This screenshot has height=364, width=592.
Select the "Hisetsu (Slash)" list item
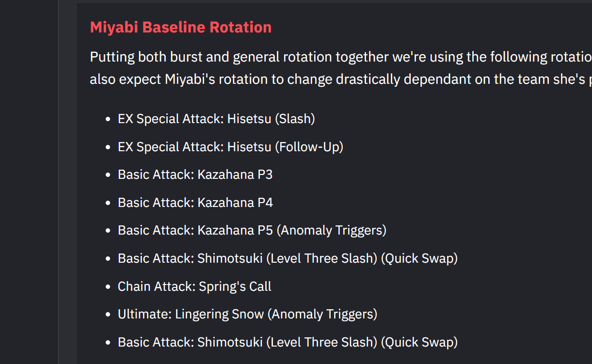tap(216, 119)
